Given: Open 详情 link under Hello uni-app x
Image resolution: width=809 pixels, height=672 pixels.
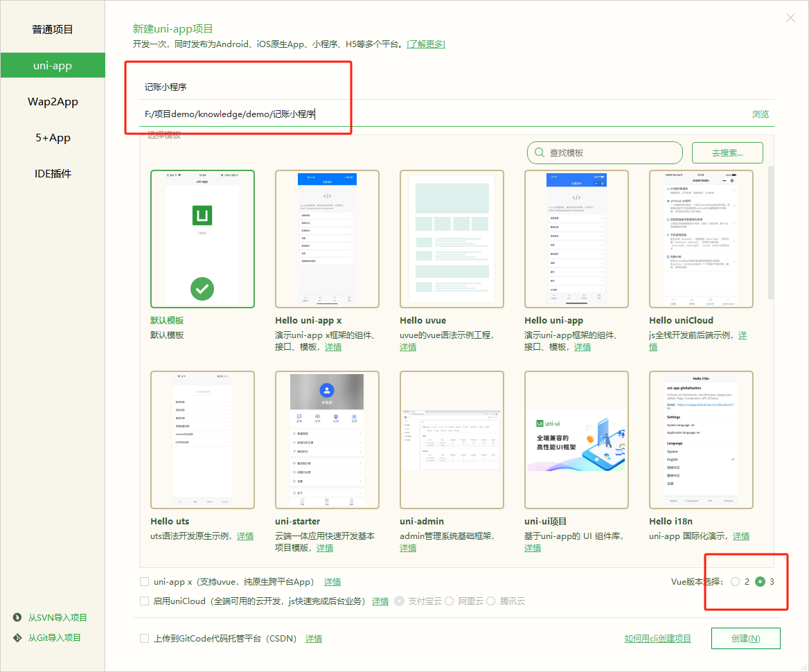Looking at the screenshot, I should pyautogui.click(x=332, y=347).
